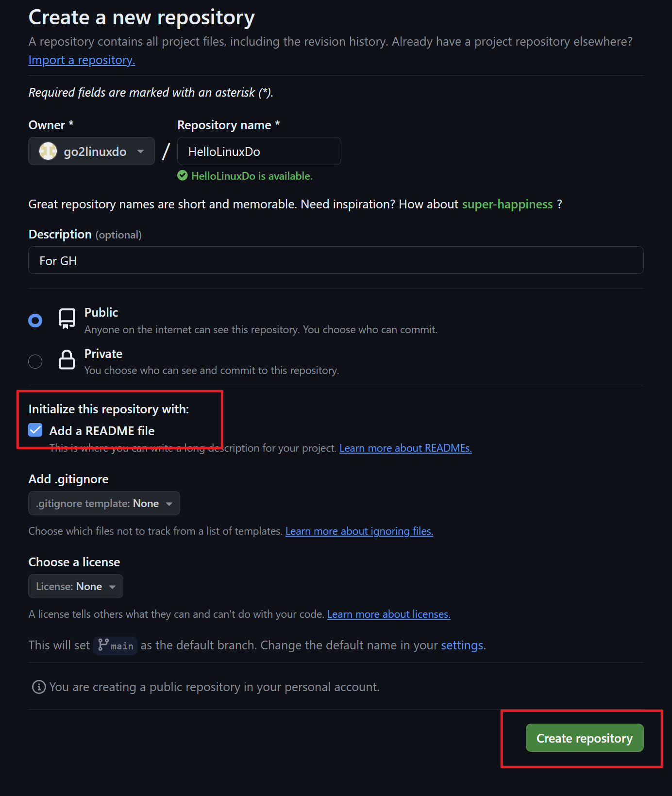Click the Repository name input field

(259, 151)
